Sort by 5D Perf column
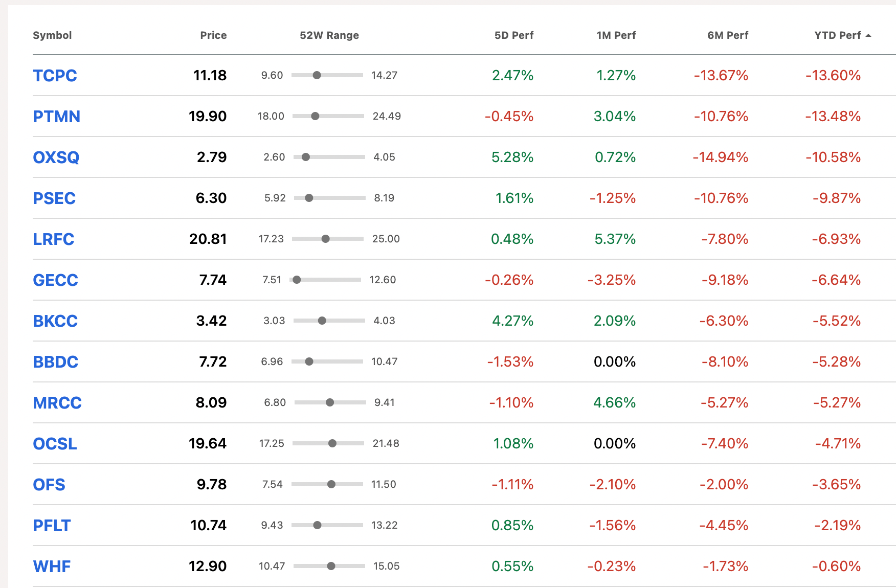 [x=513, y=35]
